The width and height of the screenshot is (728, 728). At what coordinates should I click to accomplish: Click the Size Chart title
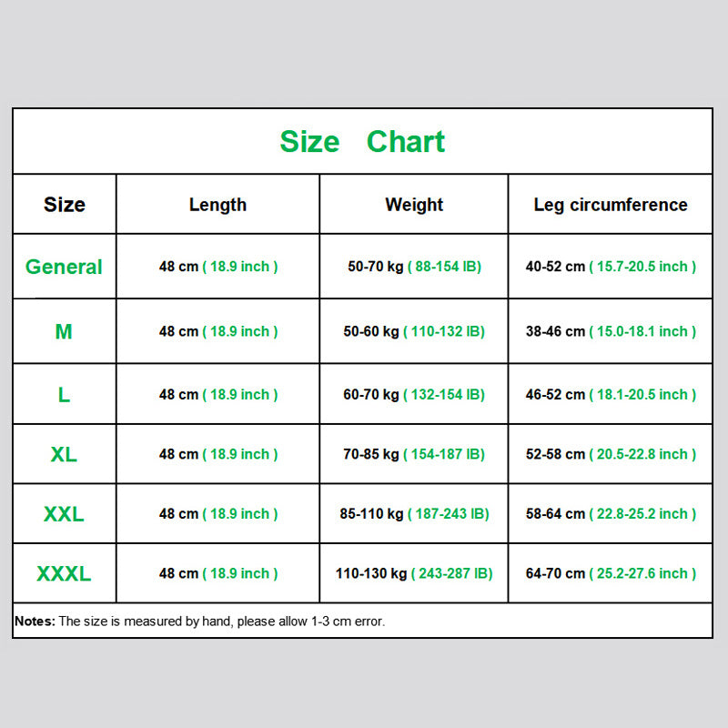click(x=362, y=142)
